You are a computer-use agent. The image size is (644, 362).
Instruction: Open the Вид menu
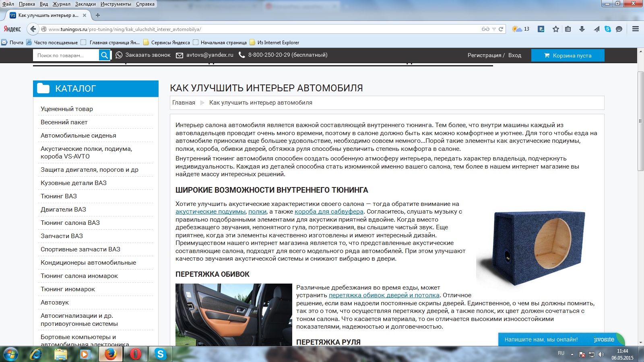point(44,4)
